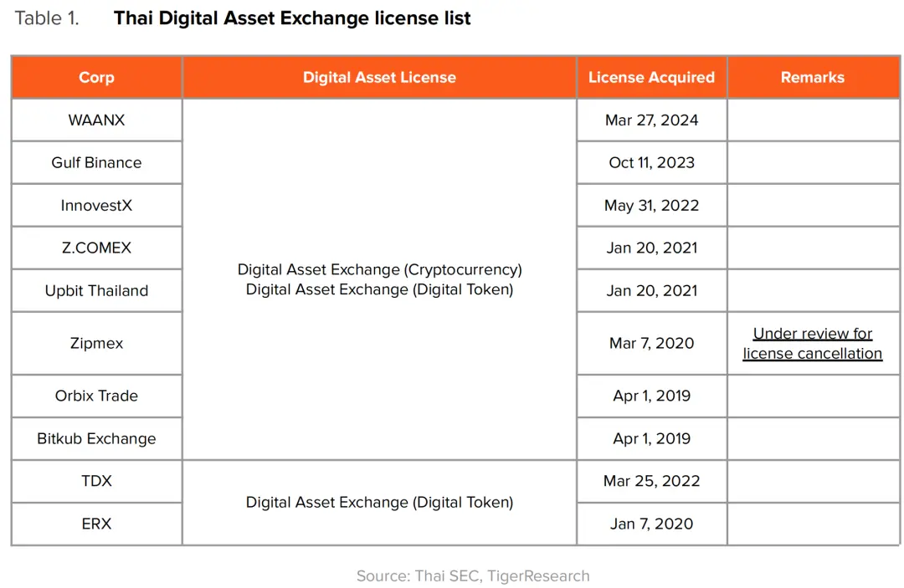The image size is (904, 588).
Task: Select the License Acquired column header
Action: [651, 77]
